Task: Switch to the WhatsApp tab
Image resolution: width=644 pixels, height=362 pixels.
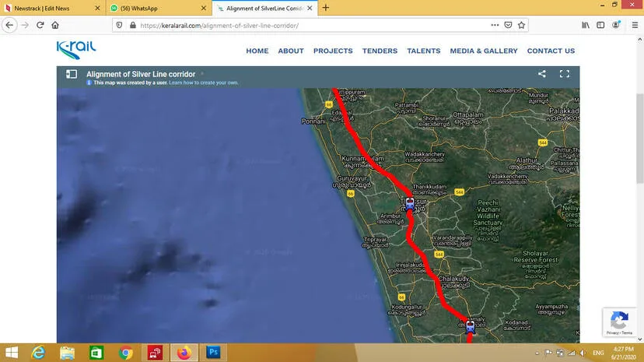Action: 156,8
